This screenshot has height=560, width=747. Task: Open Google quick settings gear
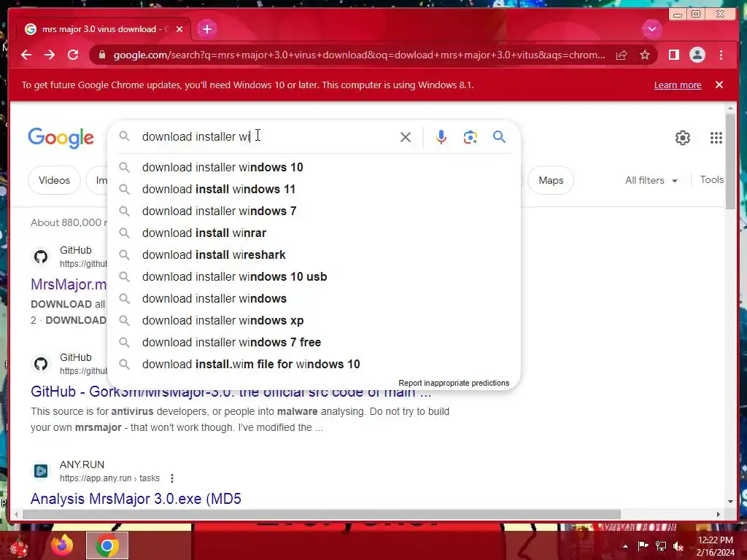[x=682, y=138]
